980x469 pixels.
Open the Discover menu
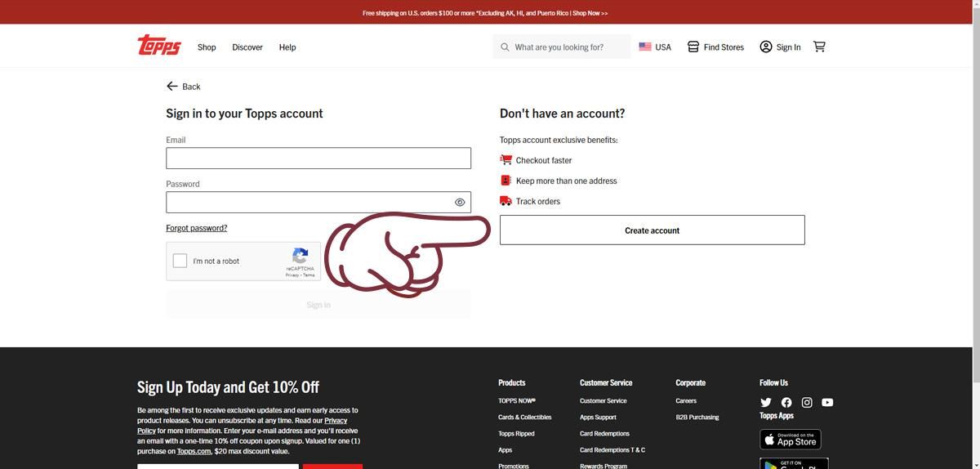coord(247,47)
